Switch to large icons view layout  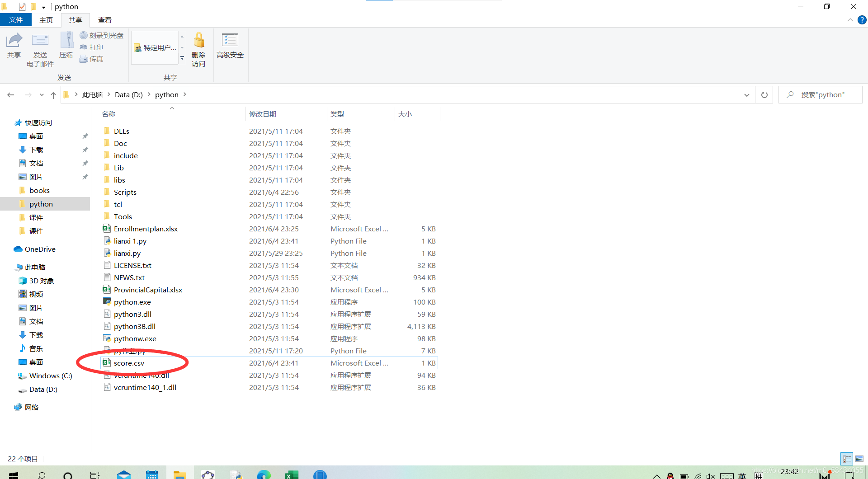tap(859, 459)
